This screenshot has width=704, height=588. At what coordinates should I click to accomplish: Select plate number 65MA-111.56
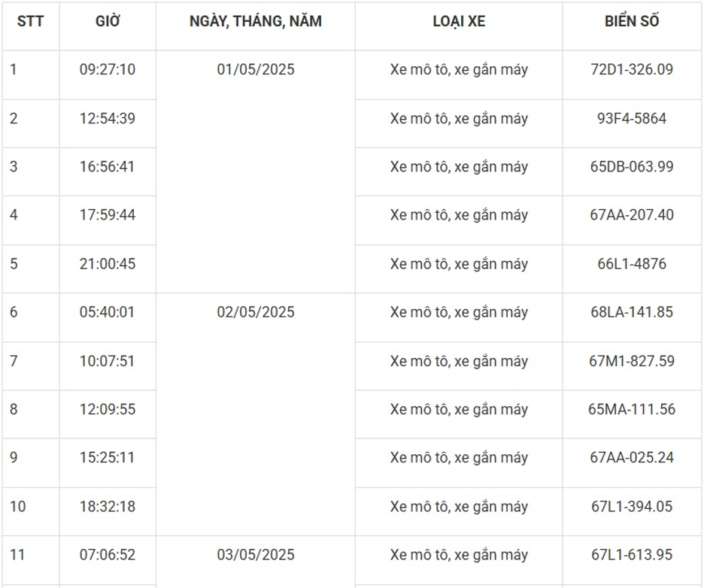(x=632, y=410)
